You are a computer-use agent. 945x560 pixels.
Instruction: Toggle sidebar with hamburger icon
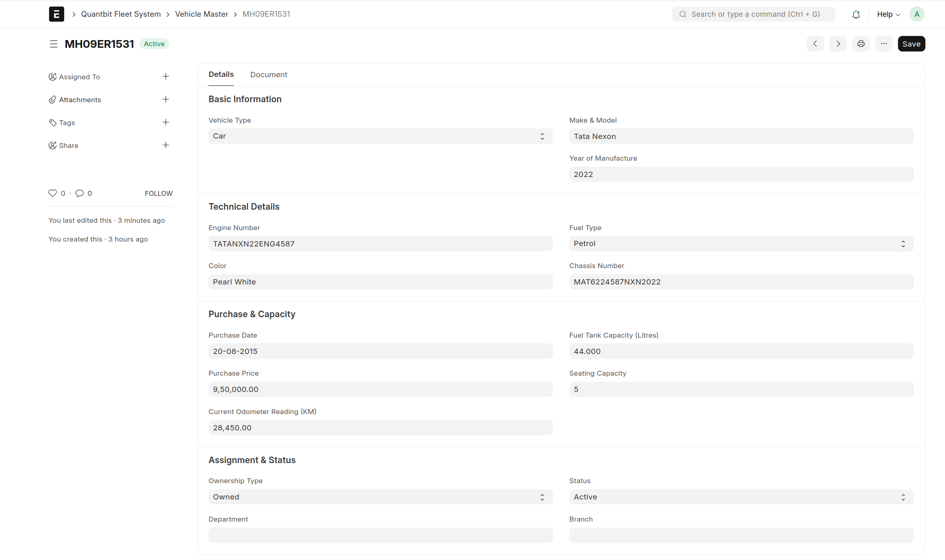[54, 44]
